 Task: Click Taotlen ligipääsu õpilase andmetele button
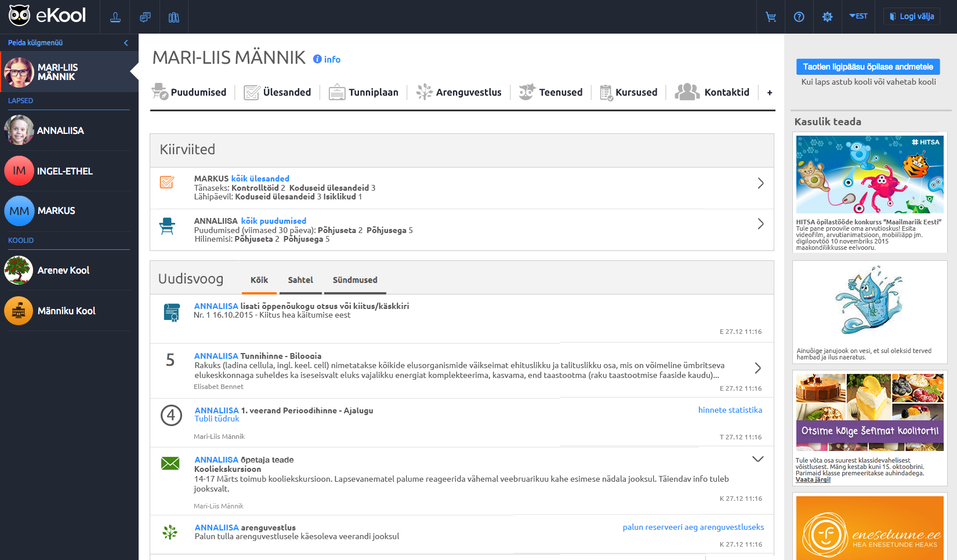coord(868,67)
